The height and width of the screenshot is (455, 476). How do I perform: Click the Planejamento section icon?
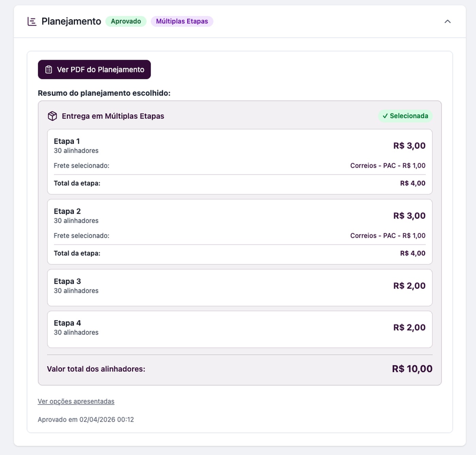click(x=32, y=21)
